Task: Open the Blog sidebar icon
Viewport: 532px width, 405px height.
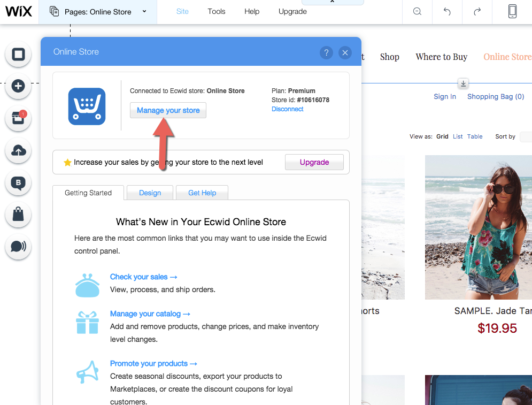Action: tap(18, 182)
